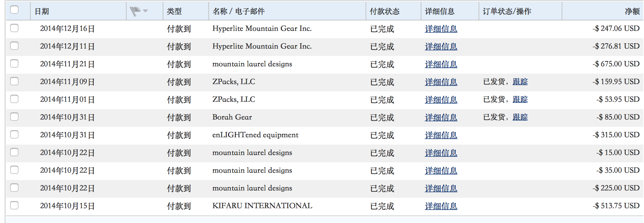This screenshot has width=644, height=223.
Task: Check the box for the $276.81 payment
Action: 14,46
